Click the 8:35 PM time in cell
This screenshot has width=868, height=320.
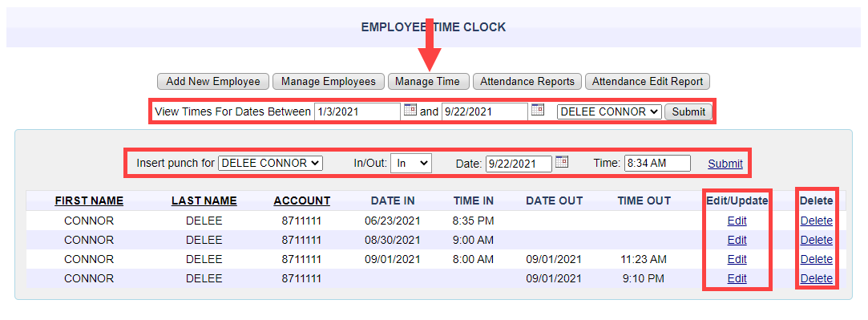click(474, 221)
